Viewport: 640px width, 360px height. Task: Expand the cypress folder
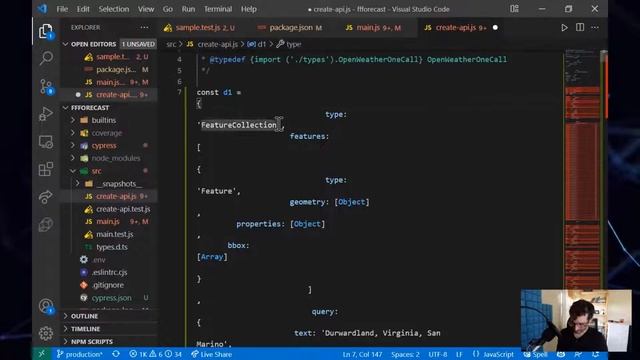(104, 146)
